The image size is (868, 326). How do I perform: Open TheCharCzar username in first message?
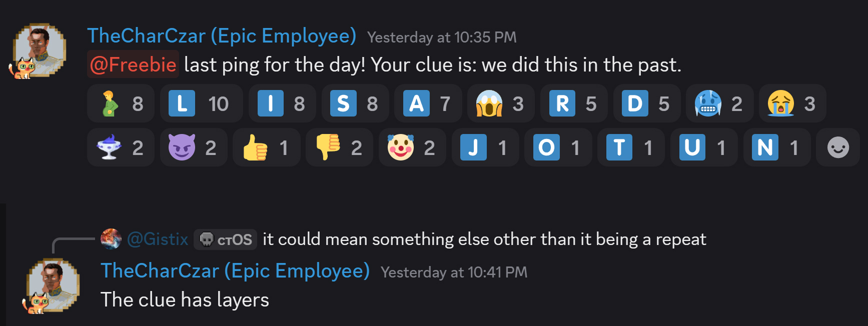[221, 36]
